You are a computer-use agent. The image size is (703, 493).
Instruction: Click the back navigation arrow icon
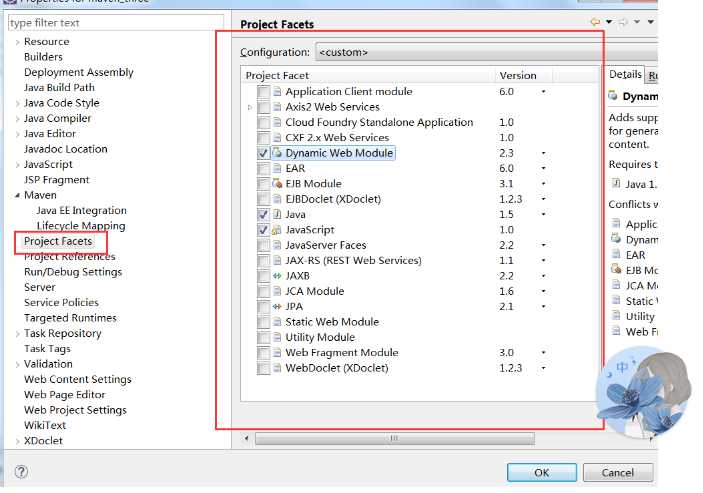pos(595,22)
